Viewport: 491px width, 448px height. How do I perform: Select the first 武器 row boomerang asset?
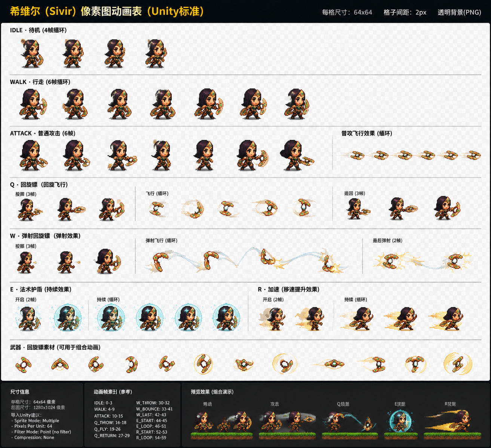[24, 364]
